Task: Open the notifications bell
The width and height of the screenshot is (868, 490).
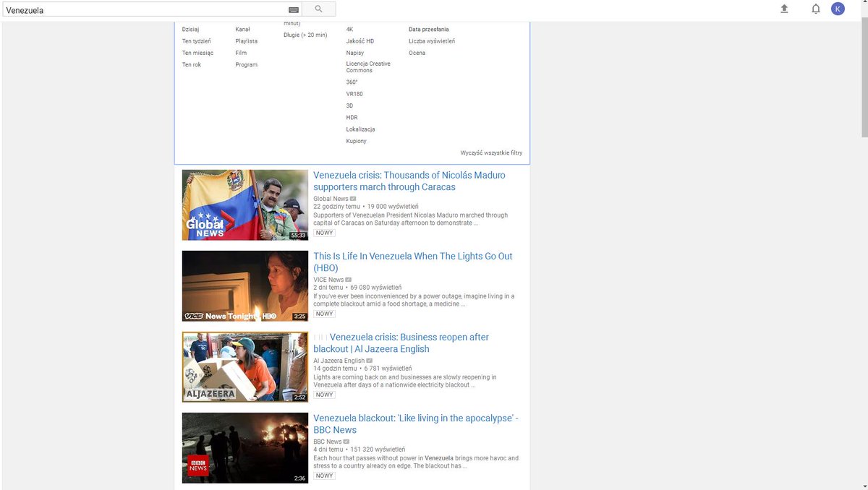Action: 816,9
